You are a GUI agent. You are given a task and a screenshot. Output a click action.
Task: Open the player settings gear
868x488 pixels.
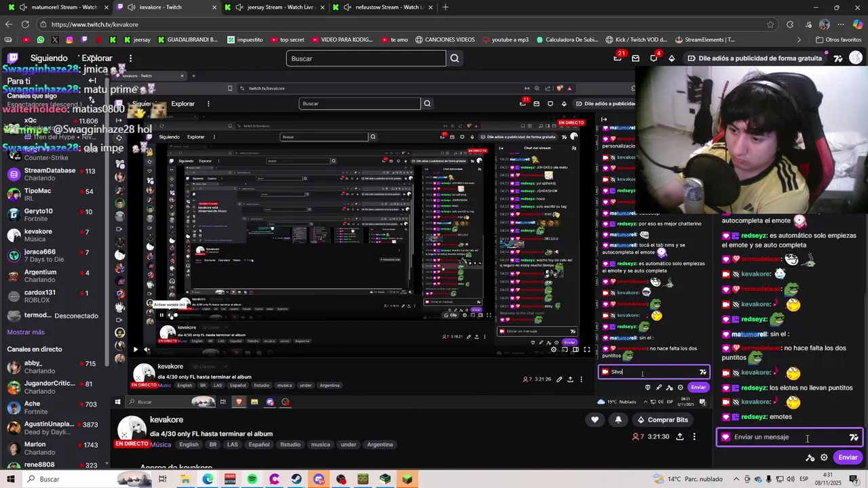pyautogui.click(x=553, y=350)
